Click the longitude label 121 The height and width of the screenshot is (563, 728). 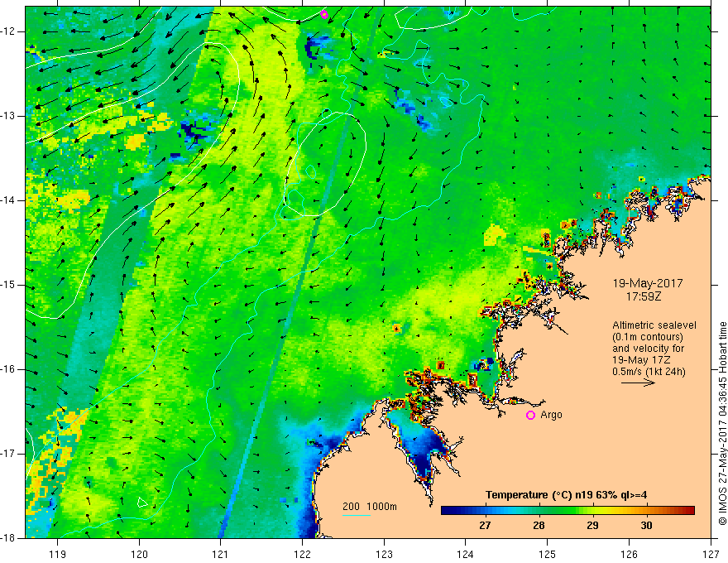click(221, 554)
